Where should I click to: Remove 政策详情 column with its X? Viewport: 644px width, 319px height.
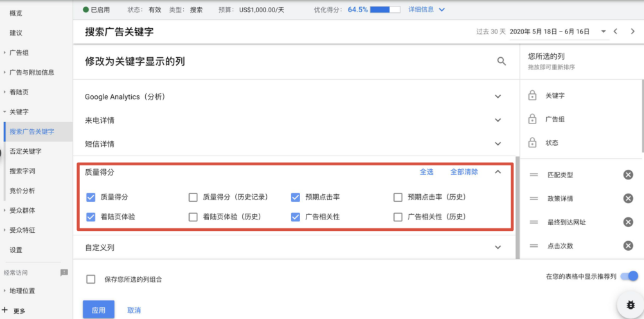coord(628,199)
